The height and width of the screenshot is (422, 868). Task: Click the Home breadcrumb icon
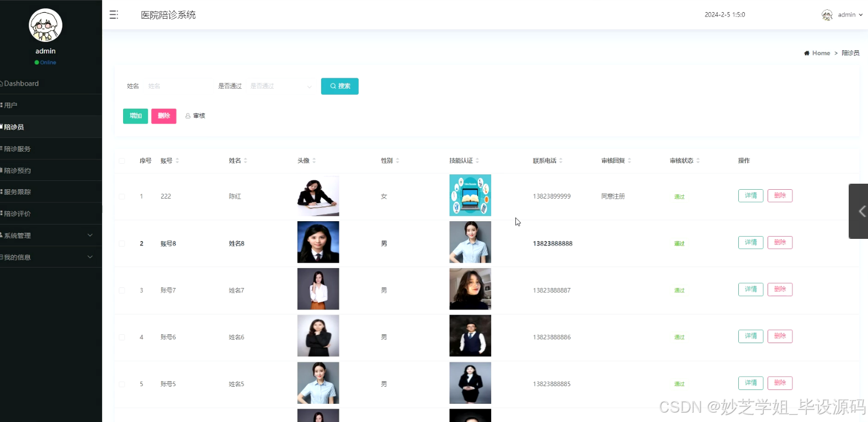807,53
